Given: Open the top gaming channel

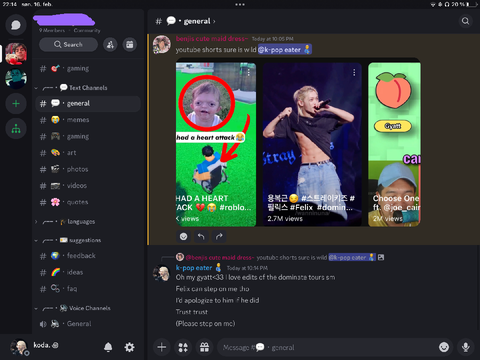Looking at the screenshot, I should tap(88, 69).
